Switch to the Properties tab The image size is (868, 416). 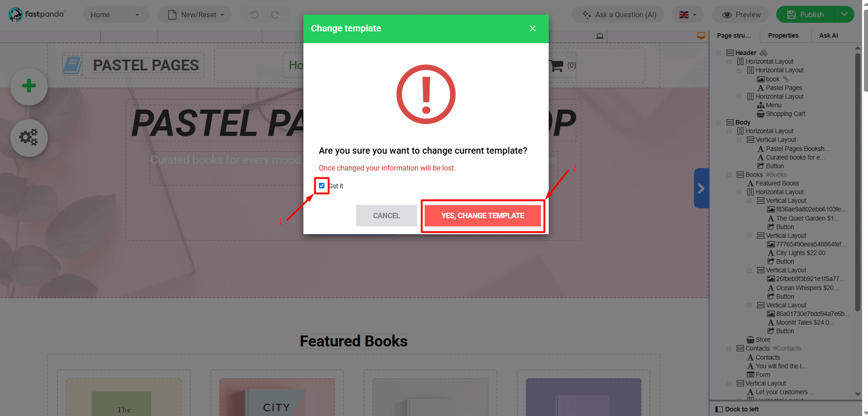coord(783,35)
